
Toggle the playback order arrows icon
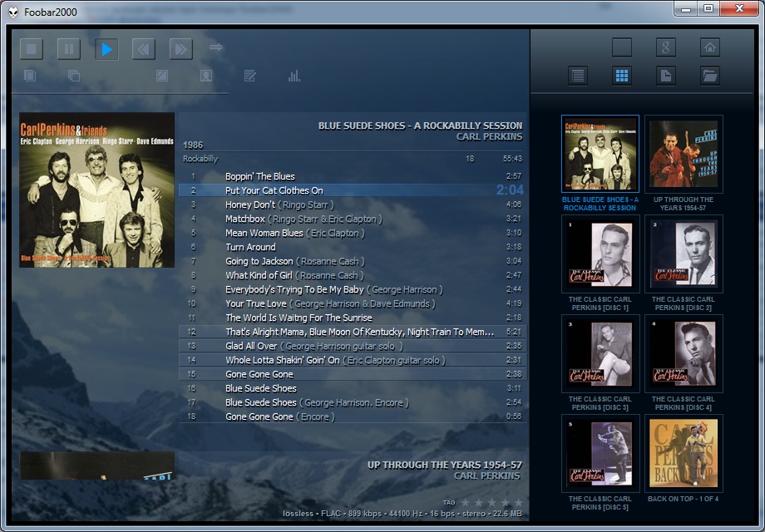point(216,47)
